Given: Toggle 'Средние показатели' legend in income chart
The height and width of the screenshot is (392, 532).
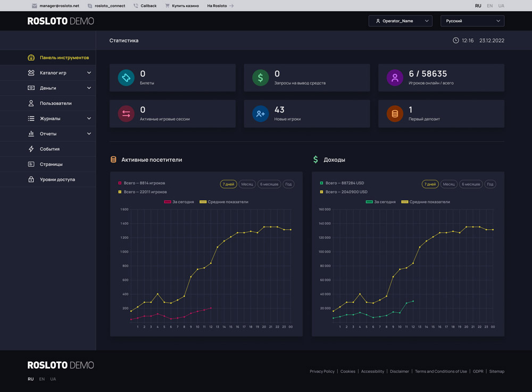Looking at the screenshot, I should pos(425,202).
